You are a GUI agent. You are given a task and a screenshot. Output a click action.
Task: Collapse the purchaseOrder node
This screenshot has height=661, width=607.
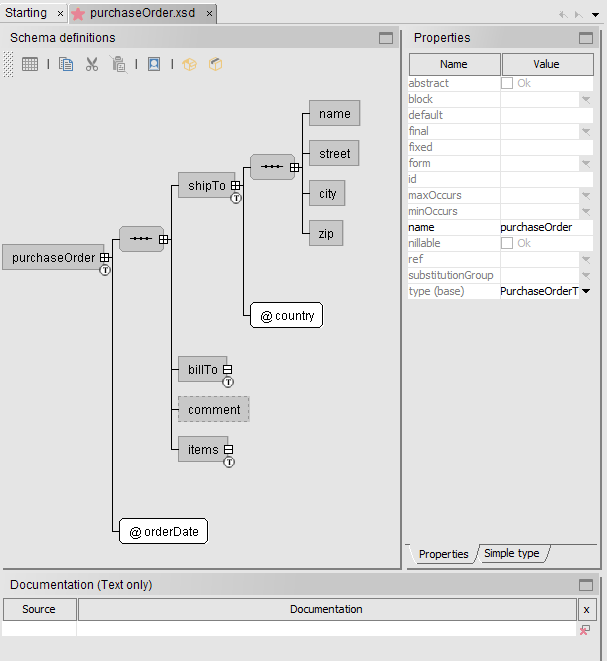click(105, 258)
